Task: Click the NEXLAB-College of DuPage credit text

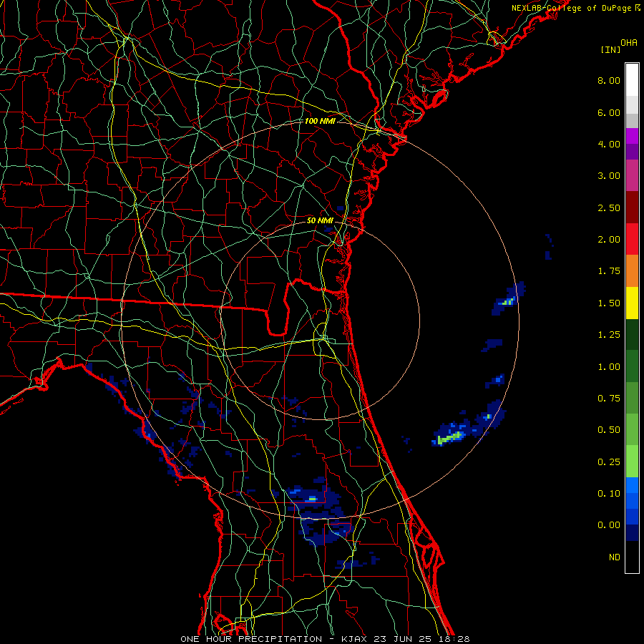Action: tap(572, 8)
